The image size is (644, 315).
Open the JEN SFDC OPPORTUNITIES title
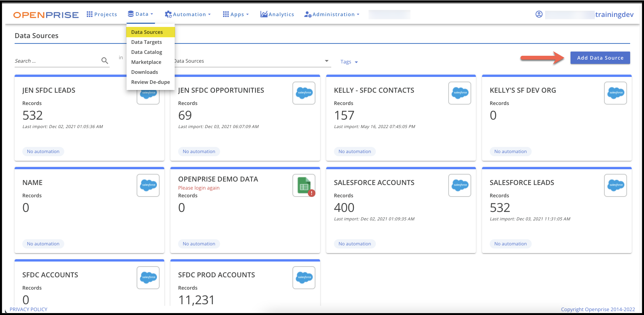pos(221,90)
